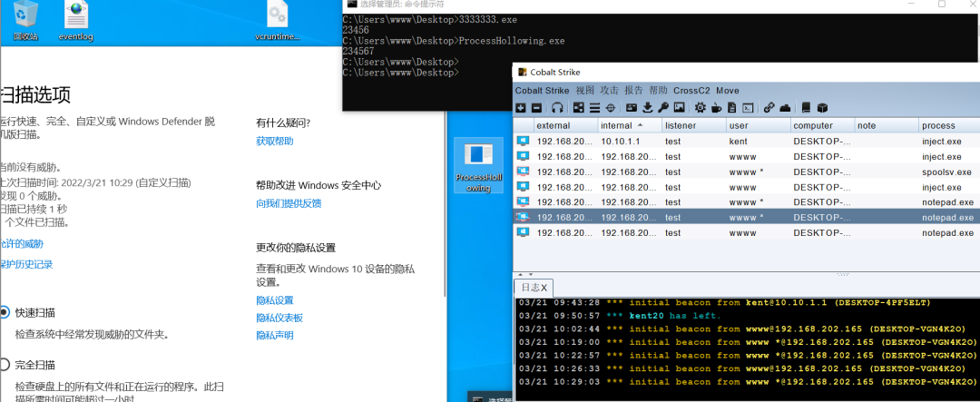Click log entry timestamped 03/21 10:29:03
The image size is (980, 402).
click(748, 381)
